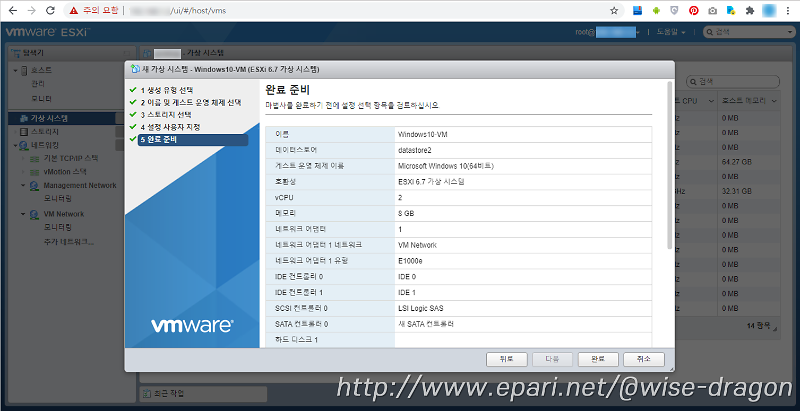Click LSI Logic SAS value
The height and width of the screenshot is (411, 800).
click(x=421, y=308)
